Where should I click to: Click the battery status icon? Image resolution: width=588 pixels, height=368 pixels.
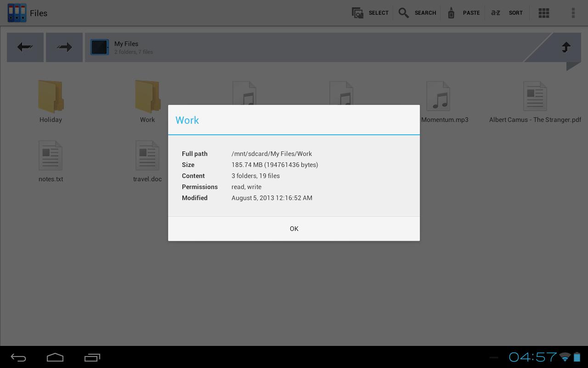pyautogui.click(x=577, y=357)
